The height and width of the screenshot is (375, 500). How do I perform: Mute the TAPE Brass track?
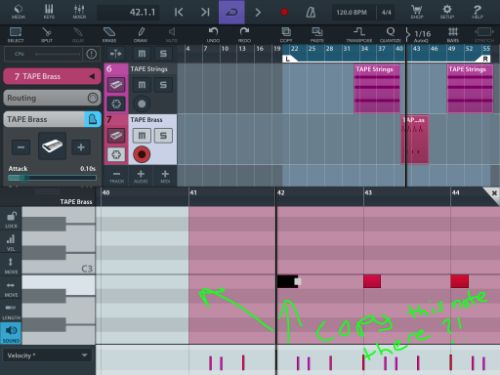[142, 135]
